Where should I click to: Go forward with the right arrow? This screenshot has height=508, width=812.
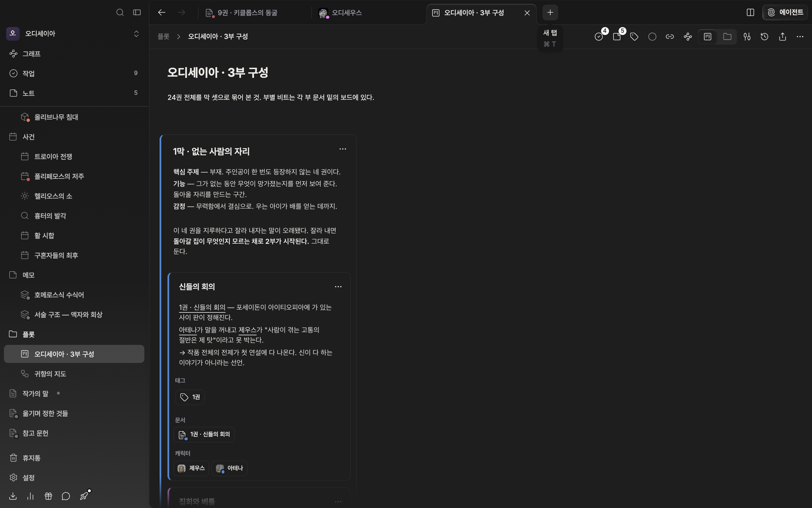coord(182,12)
